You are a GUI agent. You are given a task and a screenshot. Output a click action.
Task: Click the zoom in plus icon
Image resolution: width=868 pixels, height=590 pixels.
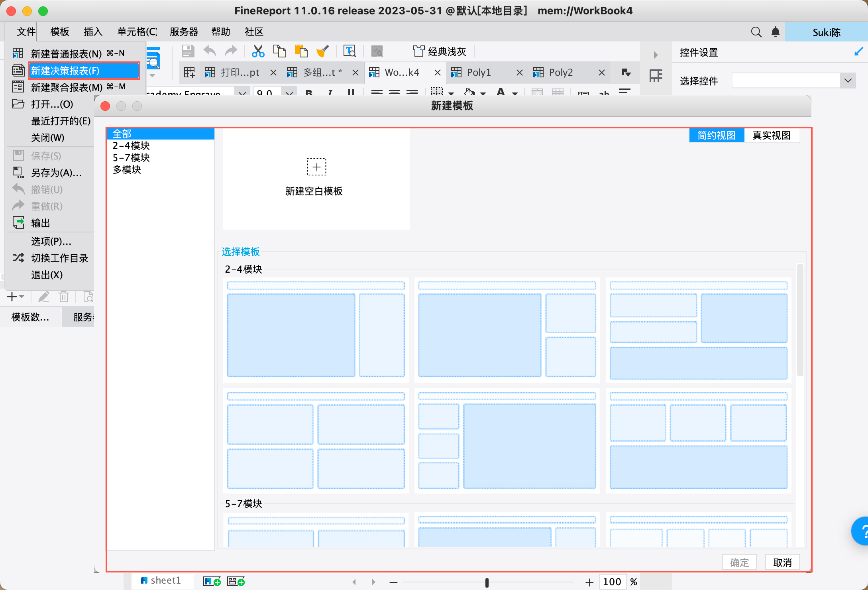point(589,582)
